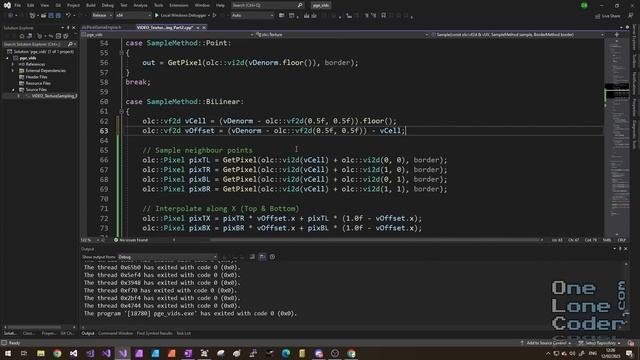640x360 pixels.
Task: Click the Undo arrow in toolbar
Action: click(x=69, y=16)
